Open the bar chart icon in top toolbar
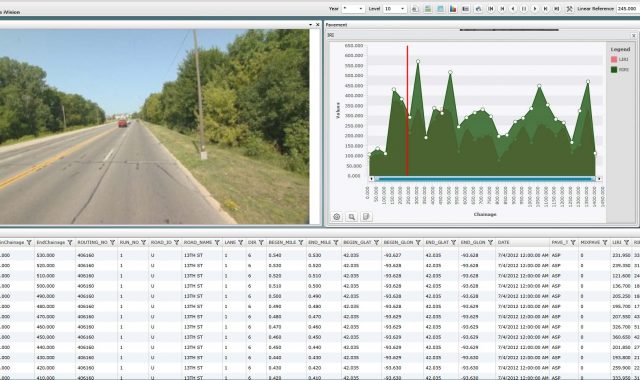The image size is (640, 380). coord(453,9)
